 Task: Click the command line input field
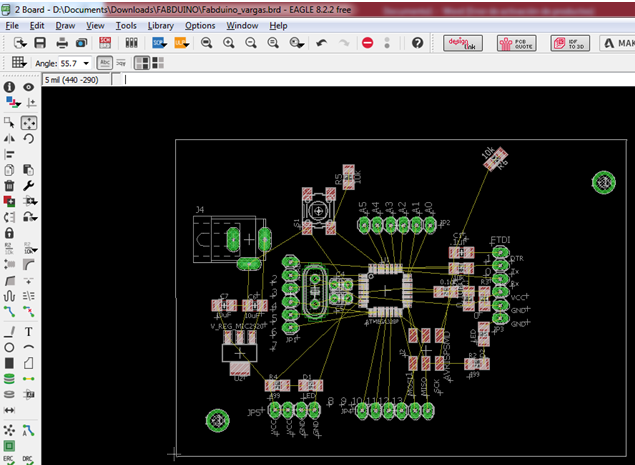(x=379, y=80)
